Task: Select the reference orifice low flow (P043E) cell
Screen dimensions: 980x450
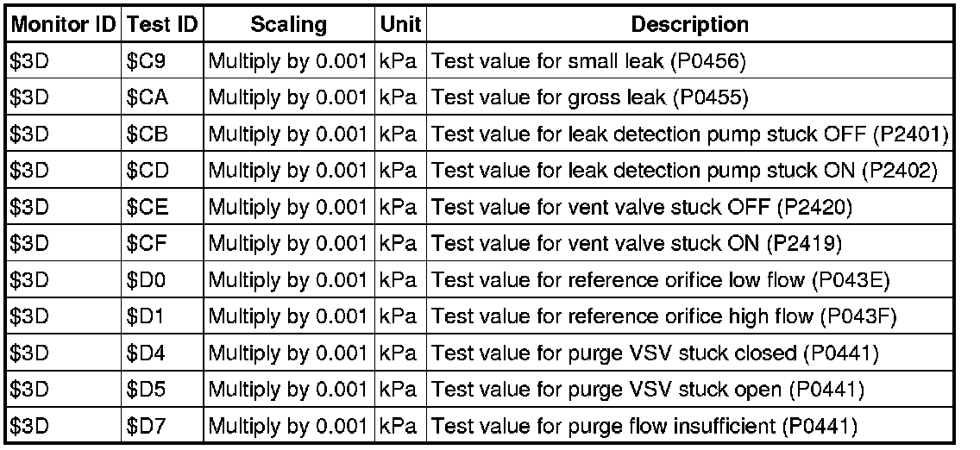Action: coord(659,280)
